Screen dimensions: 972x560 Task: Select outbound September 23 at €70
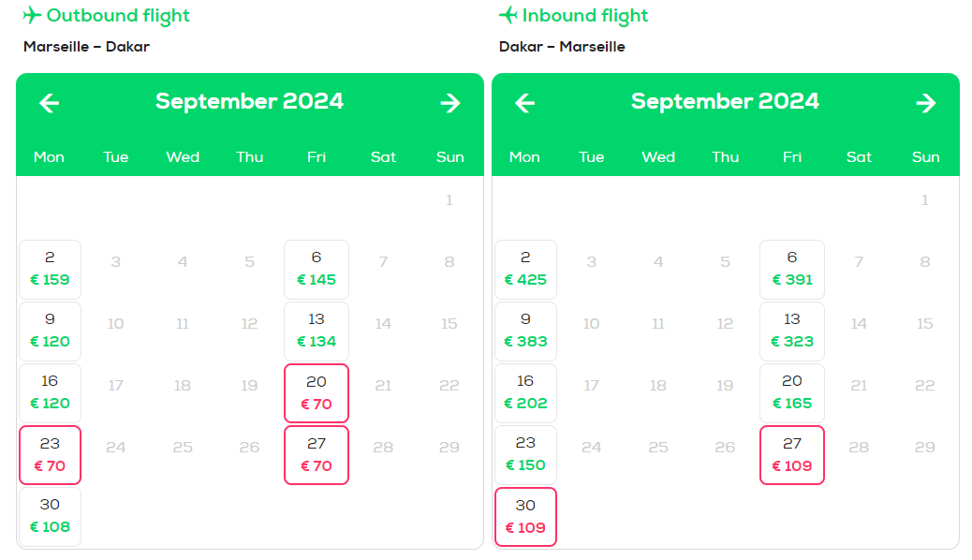click(51, 455)
